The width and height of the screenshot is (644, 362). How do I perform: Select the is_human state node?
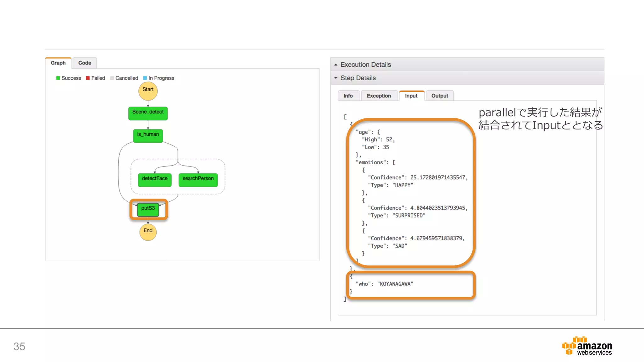(148, 136)
